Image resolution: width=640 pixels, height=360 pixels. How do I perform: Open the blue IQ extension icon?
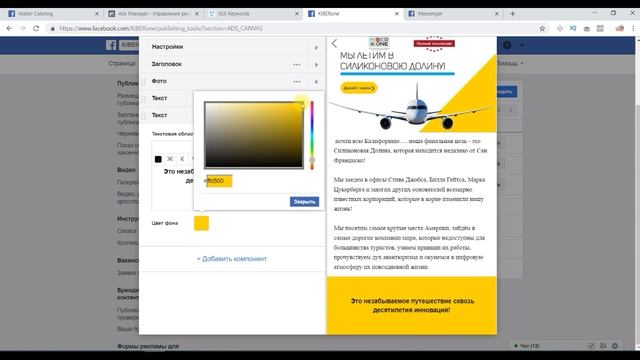tap(573, 28)
